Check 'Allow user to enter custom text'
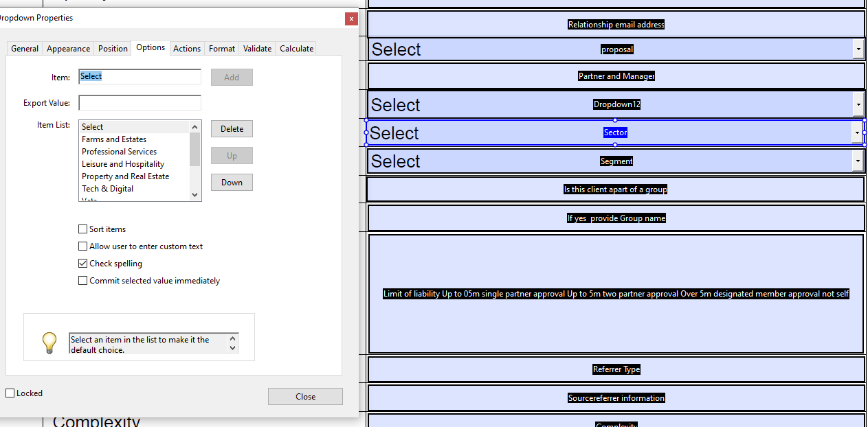 (82, 246)
